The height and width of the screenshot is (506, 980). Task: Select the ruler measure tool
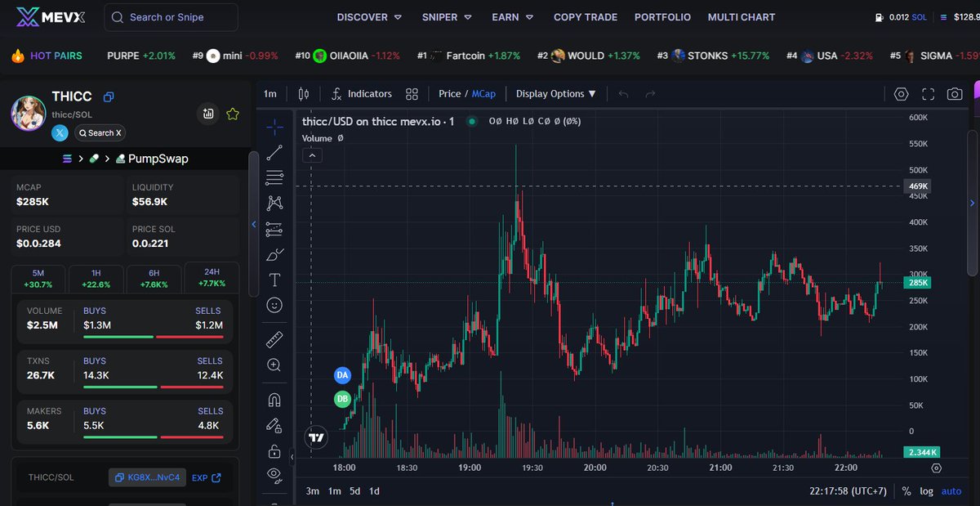click(274, 339)
